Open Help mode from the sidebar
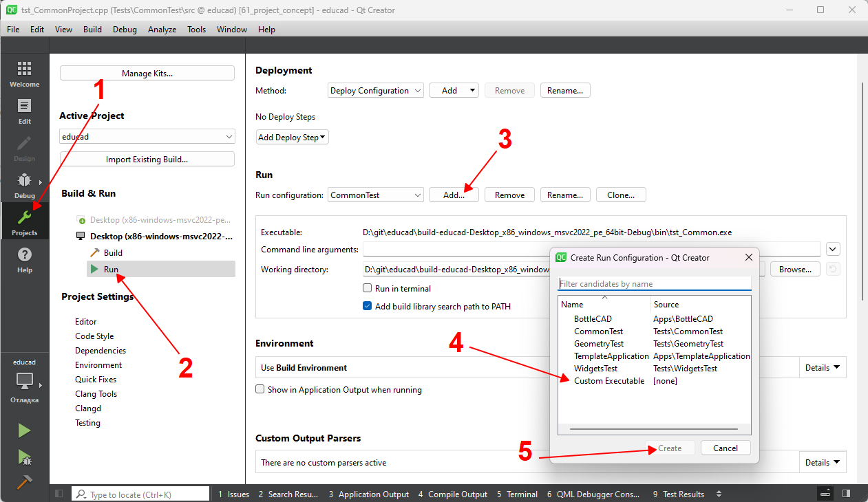The width and height of the screenshot is (868, 502). (x=24, y=260)
